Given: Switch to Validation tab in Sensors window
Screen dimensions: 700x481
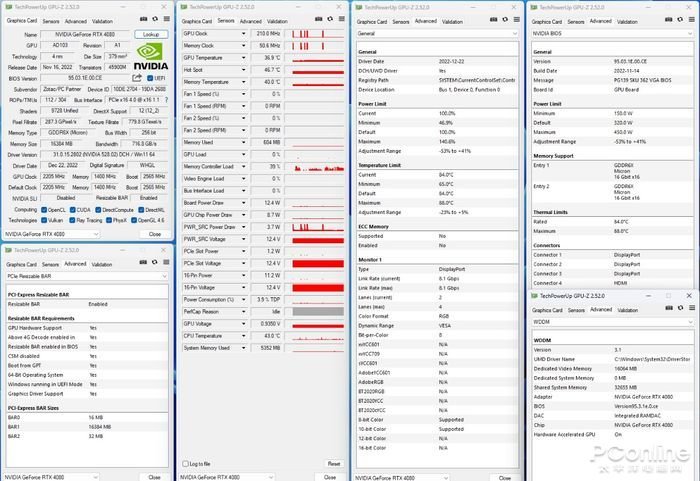Looking at the screenshot, I should pyautogui.click(x=277, y=21).
